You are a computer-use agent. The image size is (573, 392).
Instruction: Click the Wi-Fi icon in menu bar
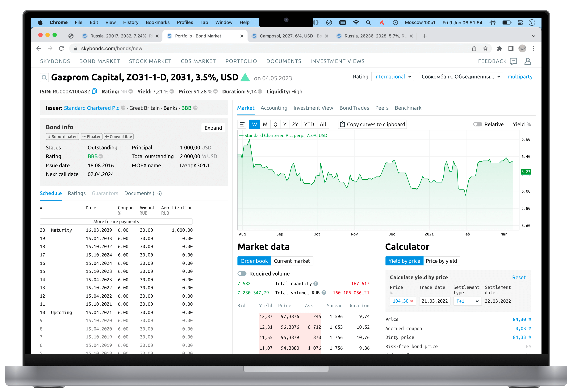356,23
